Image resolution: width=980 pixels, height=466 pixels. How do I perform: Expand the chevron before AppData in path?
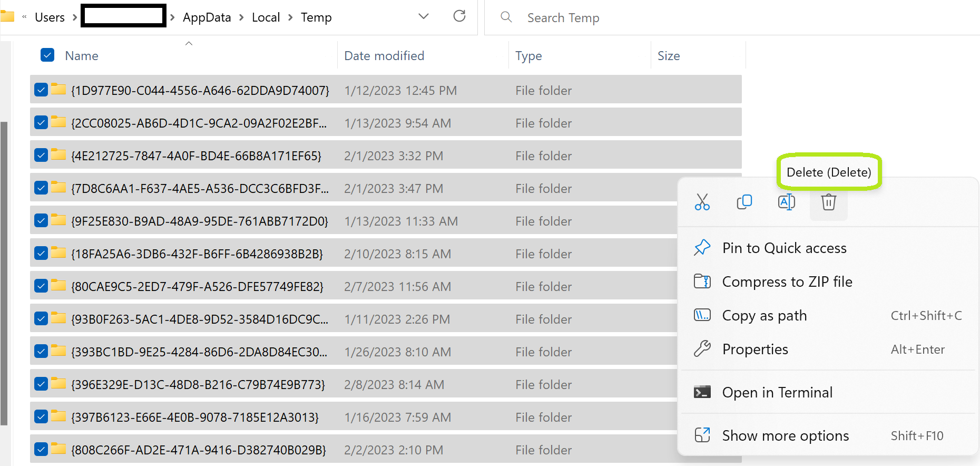pos(172,17)
